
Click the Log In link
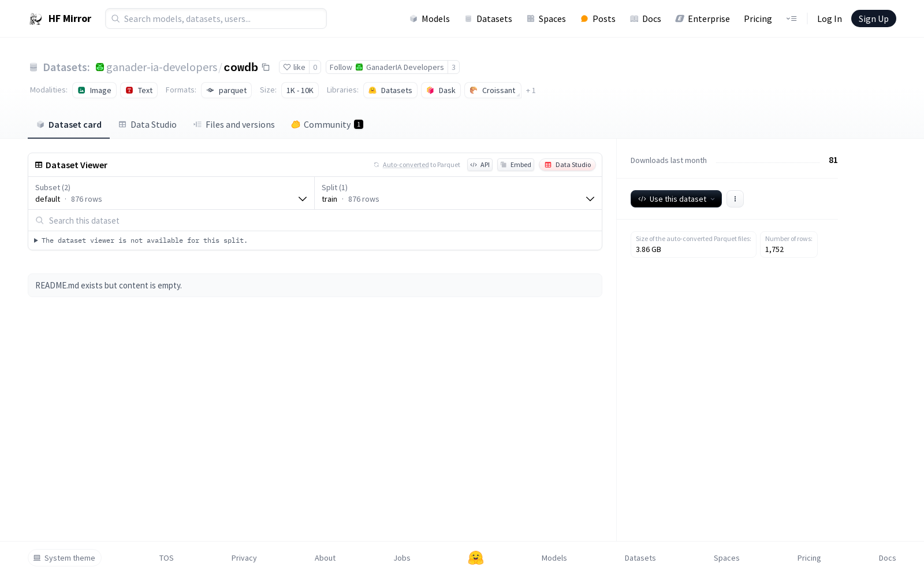coord(829,18)
